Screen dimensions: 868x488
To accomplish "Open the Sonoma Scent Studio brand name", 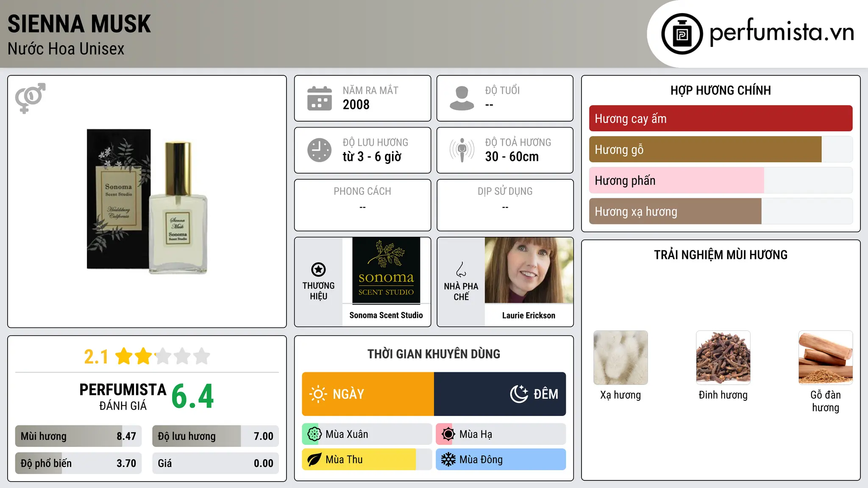I will pos(386,315).
